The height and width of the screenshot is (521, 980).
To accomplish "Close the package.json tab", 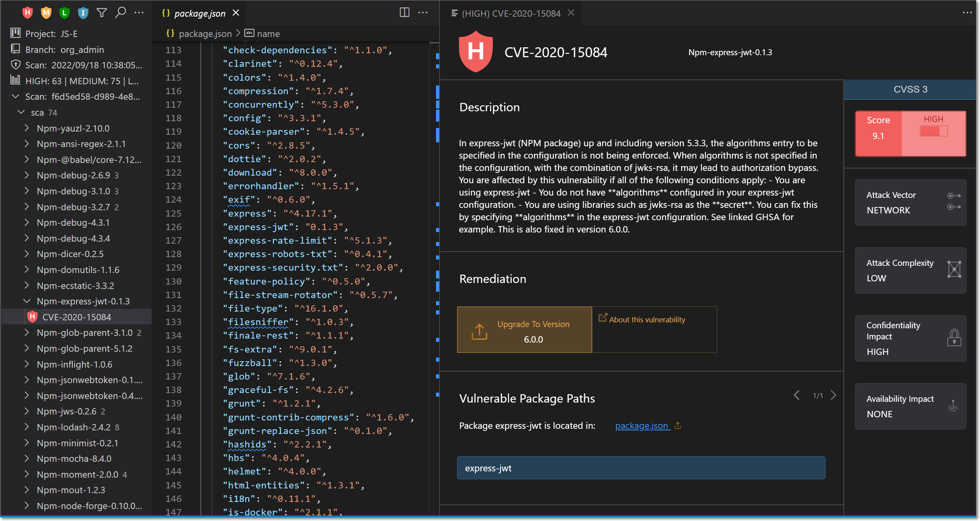I will tap(236, 13).
